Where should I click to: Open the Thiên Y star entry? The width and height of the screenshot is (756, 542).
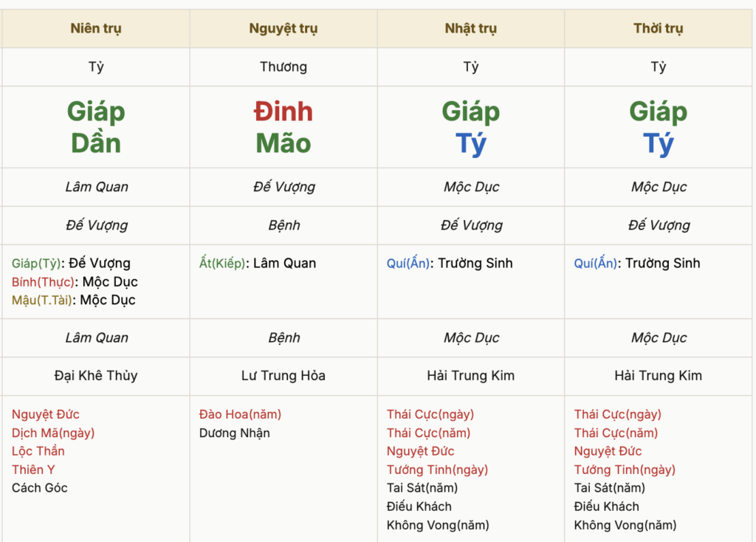click(33, 470)
